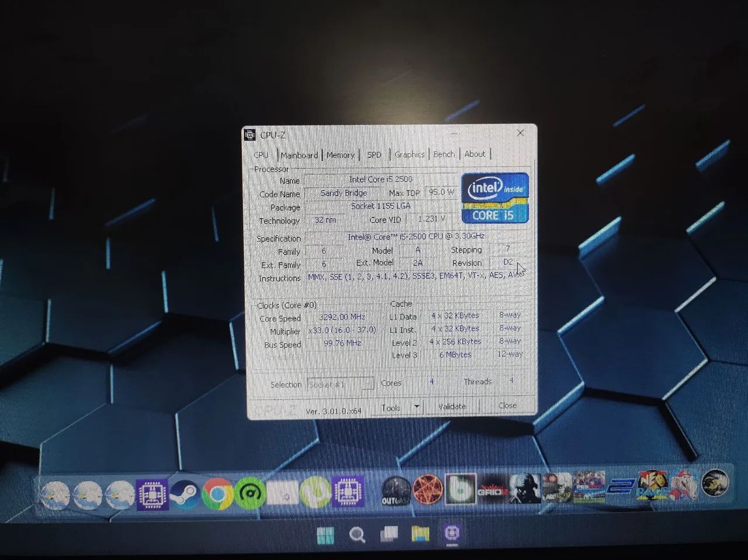Click the Level 3 '12-way' value
This screenshot has width=748, height=560.
(510, 354)
